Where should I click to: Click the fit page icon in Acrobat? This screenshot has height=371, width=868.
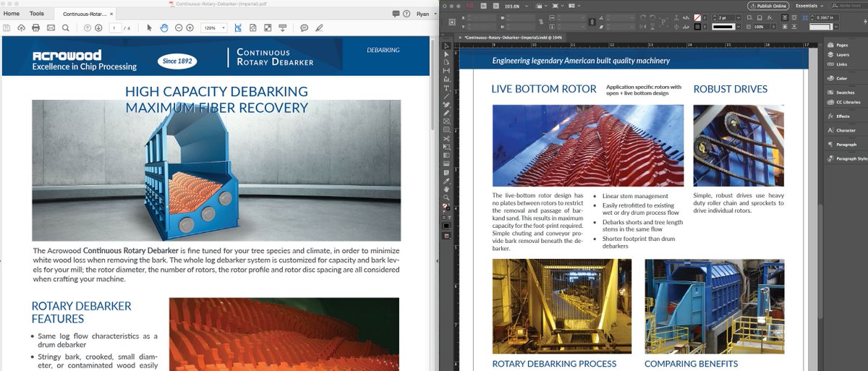tap(253, 27)
